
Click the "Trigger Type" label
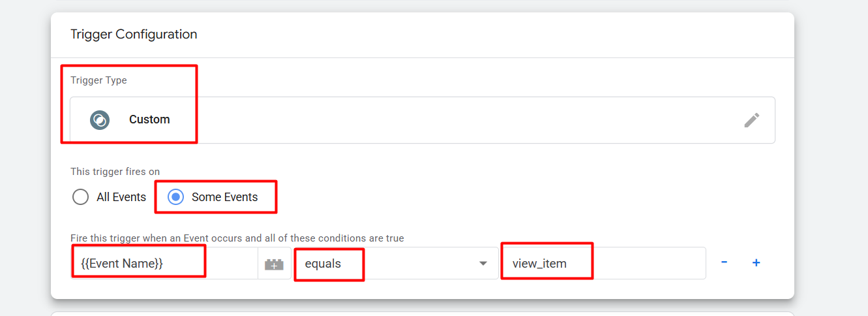pyautogui.click(x=98, y=80)
